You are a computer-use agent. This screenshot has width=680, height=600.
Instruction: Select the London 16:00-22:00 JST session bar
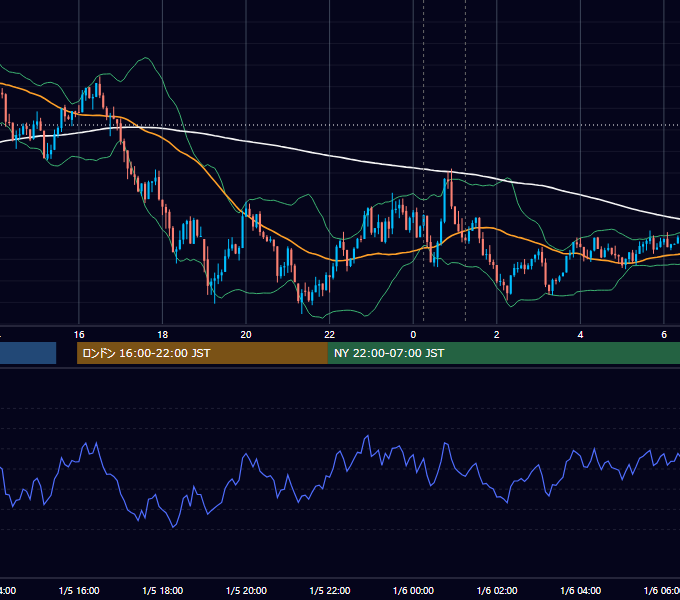202,353
